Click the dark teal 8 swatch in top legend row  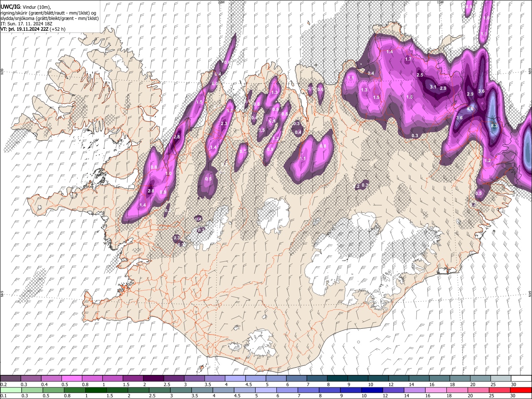pos(337,379)
